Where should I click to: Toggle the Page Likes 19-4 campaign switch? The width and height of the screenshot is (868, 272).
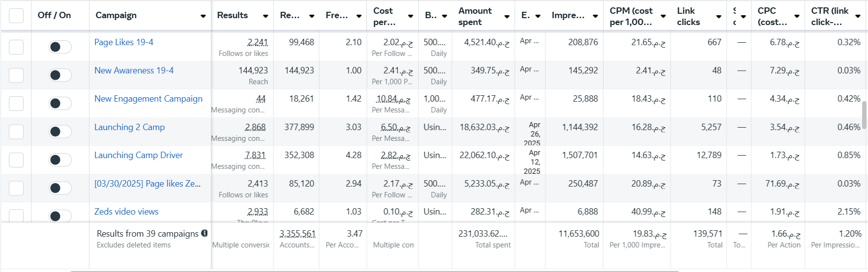[60, 47]
